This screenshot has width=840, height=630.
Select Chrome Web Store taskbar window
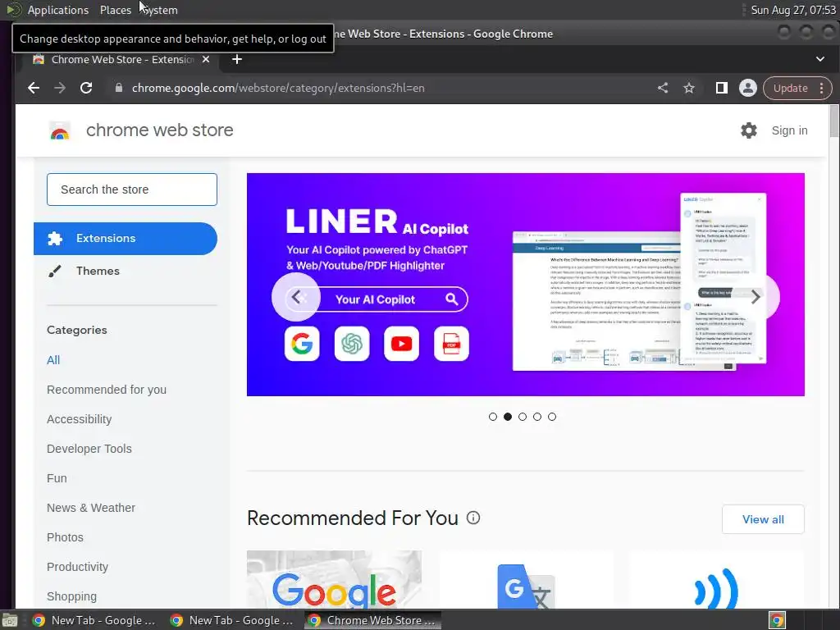pos(373,620)
